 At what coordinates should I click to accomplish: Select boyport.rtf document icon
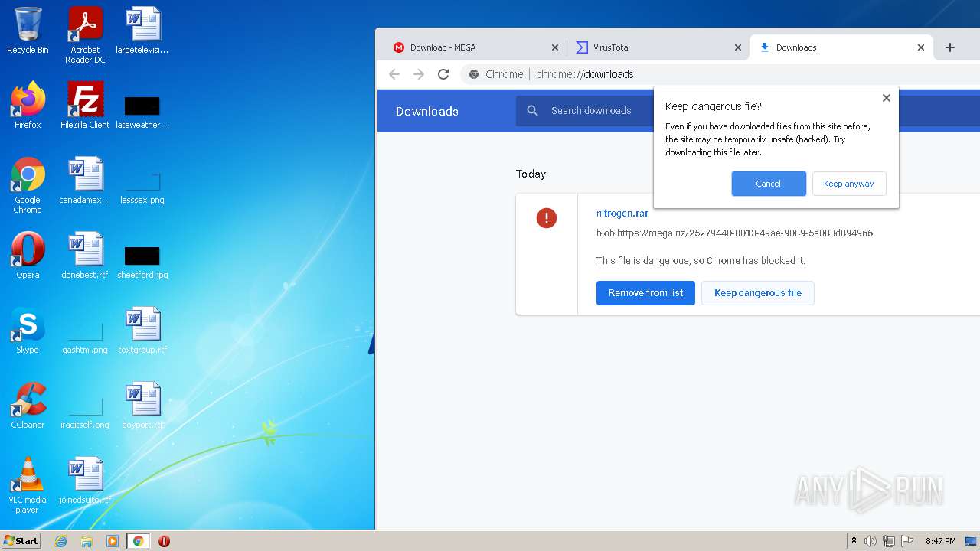tap(142, 406)
